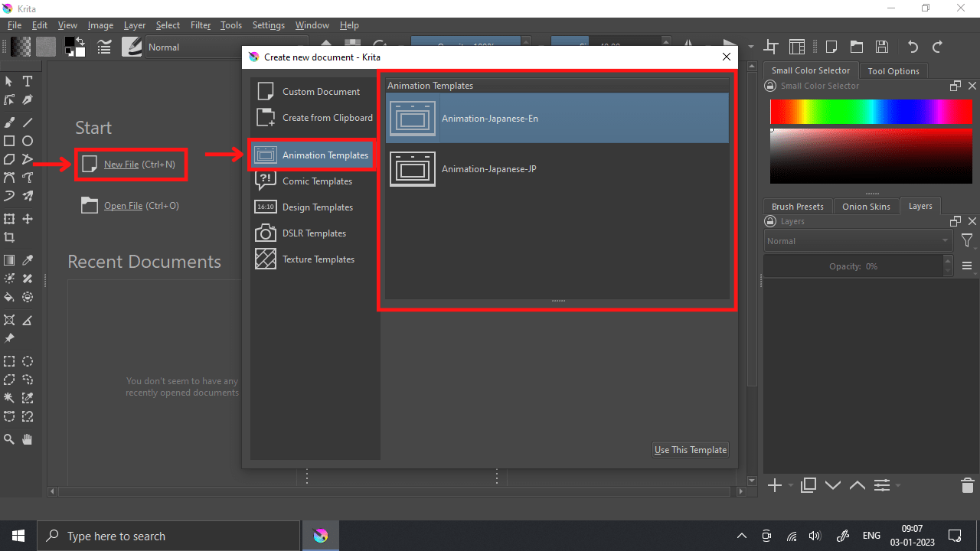980x551 pixels.
Task: Pick a shade in red saturation square
Action: tap(871, 157)
